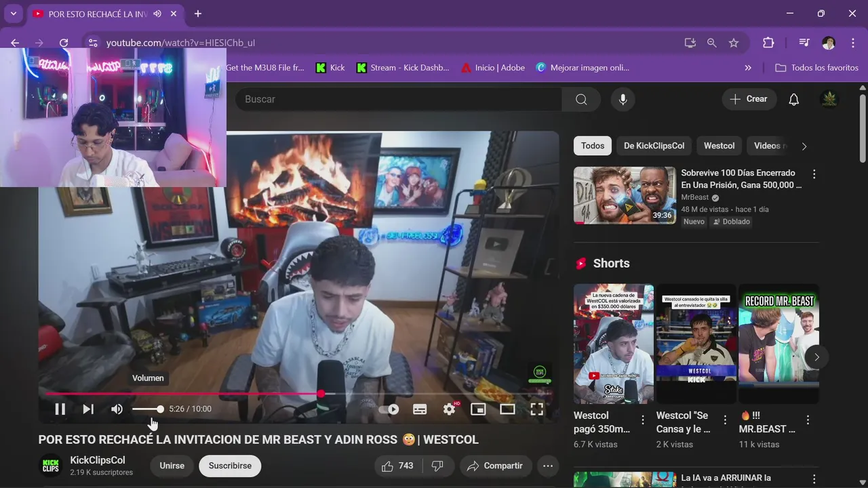Show more filter chips with arrow

[x=804, y=146]
